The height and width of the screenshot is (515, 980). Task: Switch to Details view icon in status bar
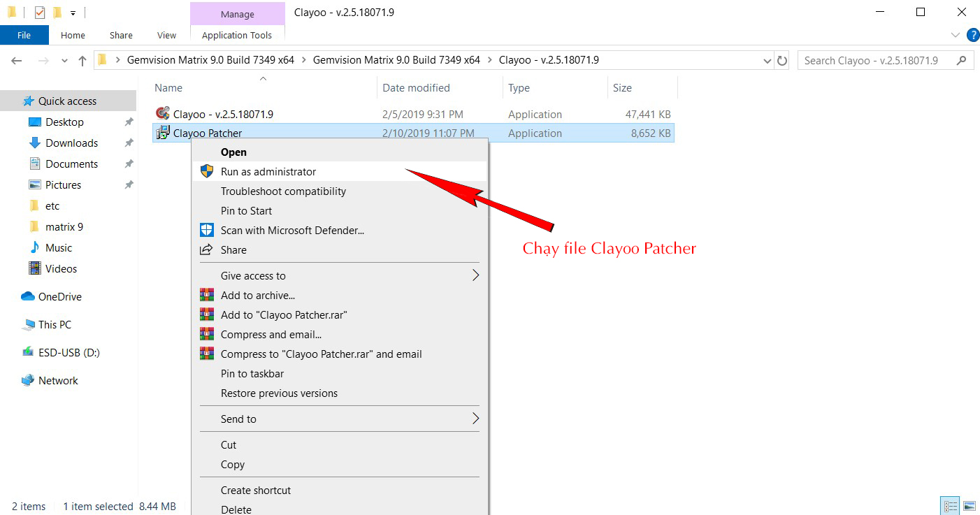click(950, 506)
